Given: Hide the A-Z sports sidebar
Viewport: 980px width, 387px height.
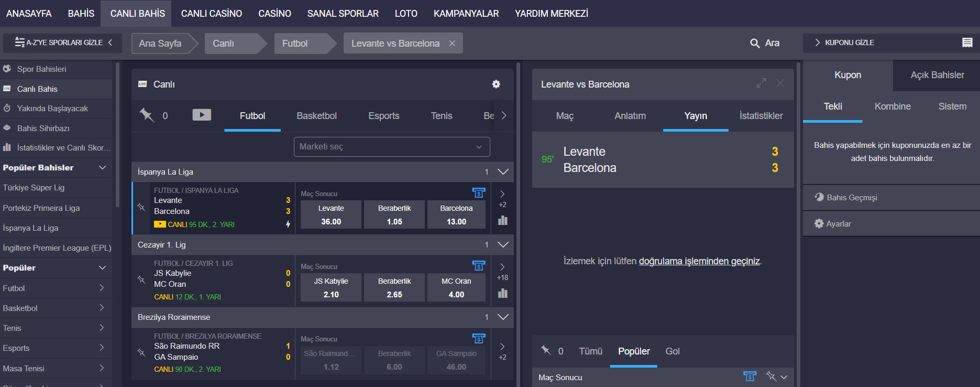Looking at the screenshot, I should click(x=62, y=42).
